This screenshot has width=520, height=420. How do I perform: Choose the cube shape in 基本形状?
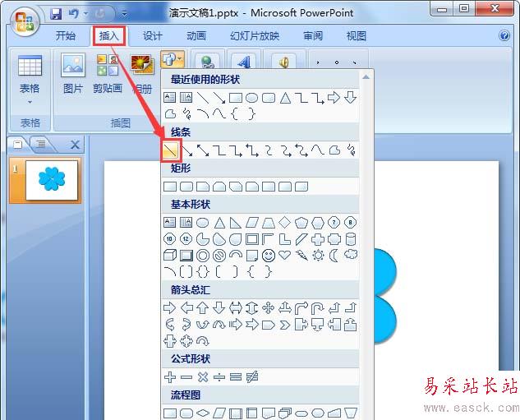point(170,255)
